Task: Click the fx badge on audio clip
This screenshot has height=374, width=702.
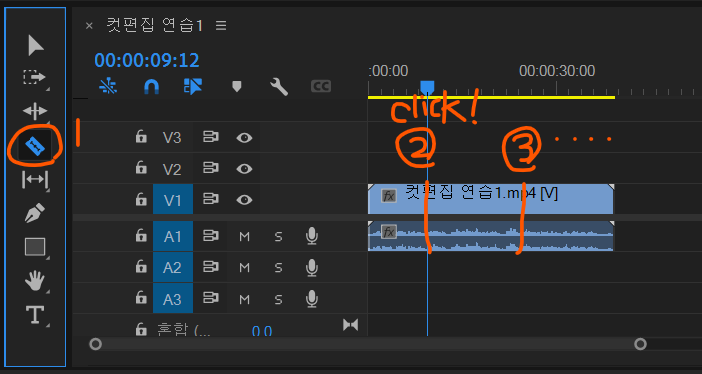Action: [x=389, y=232]
